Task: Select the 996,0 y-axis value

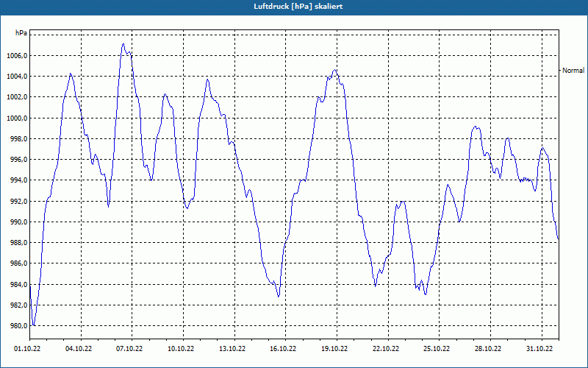Action: pos(18,160)
